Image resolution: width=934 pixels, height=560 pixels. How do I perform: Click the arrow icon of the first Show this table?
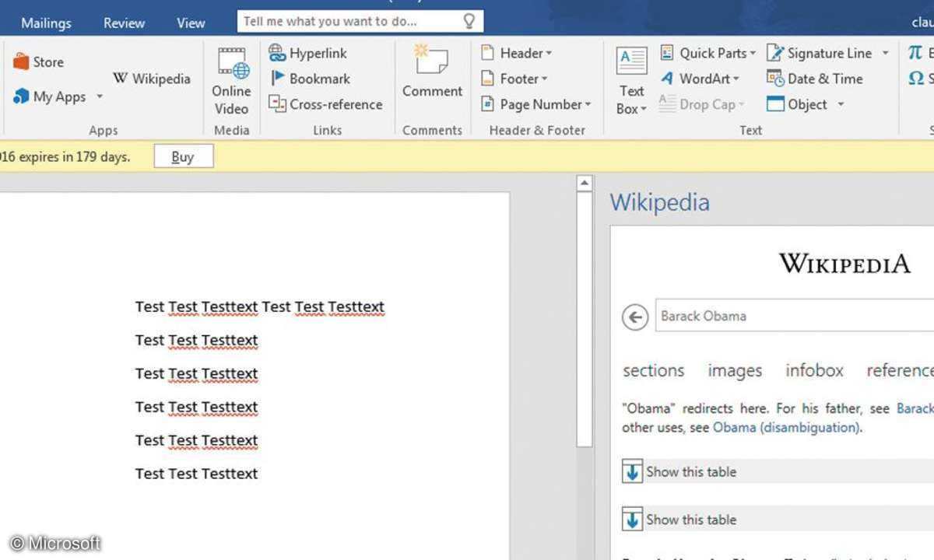click(x=632, y=472)
